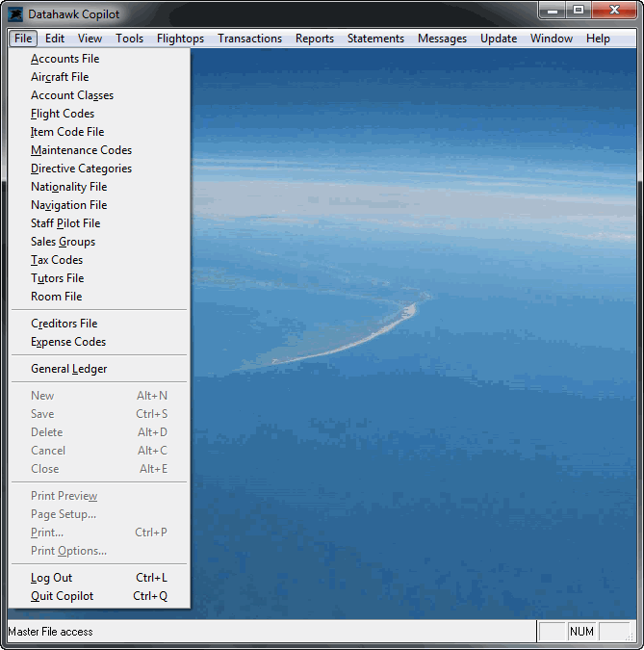Open Account Classes
644x650 pixels.
(99, 95)
